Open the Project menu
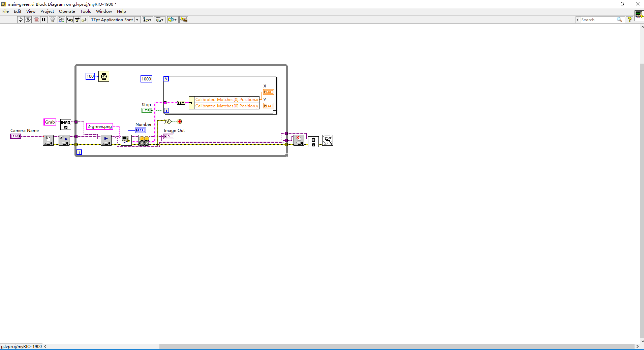 point(47,11)
